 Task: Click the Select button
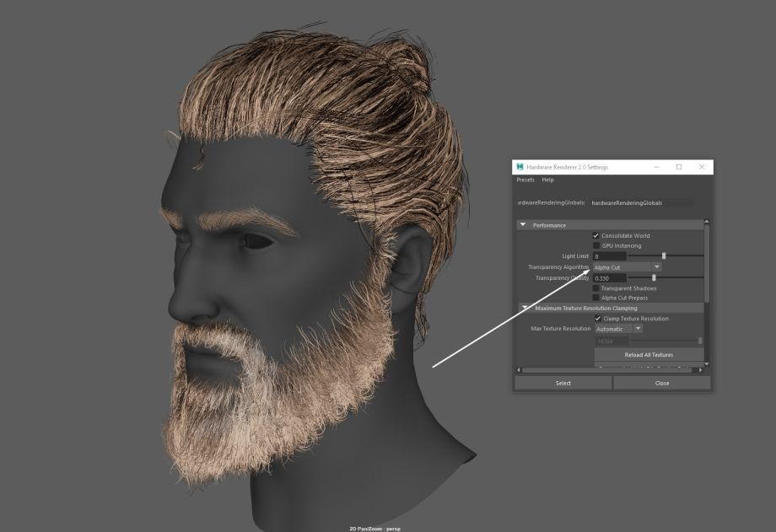563,383
